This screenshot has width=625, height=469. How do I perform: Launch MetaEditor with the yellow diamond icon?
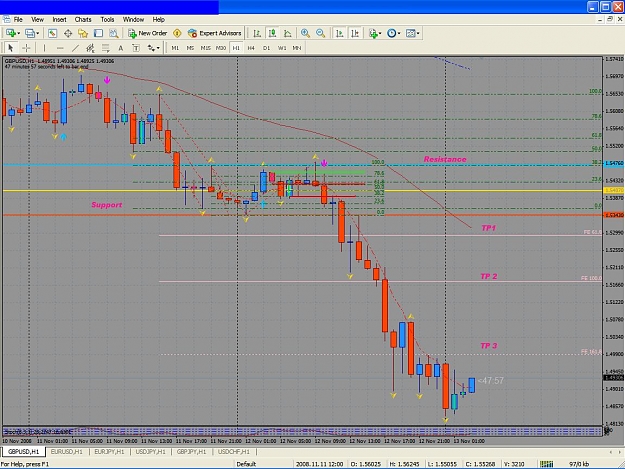[177, 33]
